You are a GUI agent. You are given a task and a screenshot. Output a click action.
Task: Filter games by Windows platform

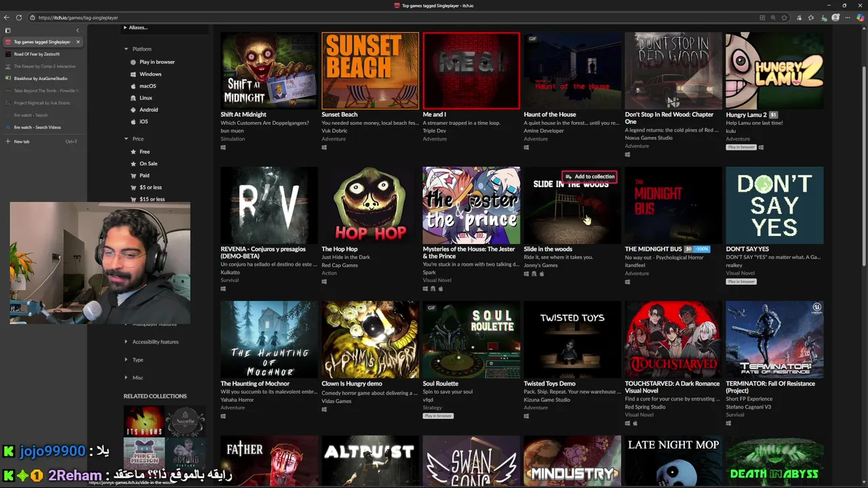tap(146, 74)
